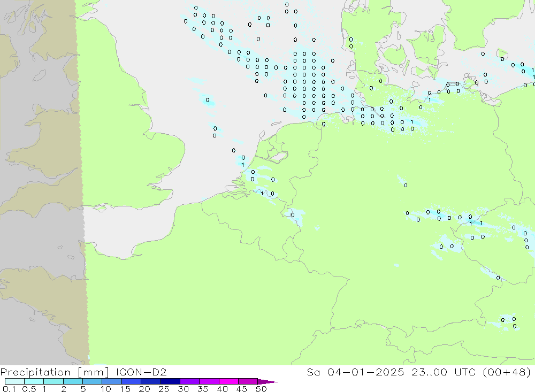
Task: Click the legend tick label "50"
Action: 261,389
